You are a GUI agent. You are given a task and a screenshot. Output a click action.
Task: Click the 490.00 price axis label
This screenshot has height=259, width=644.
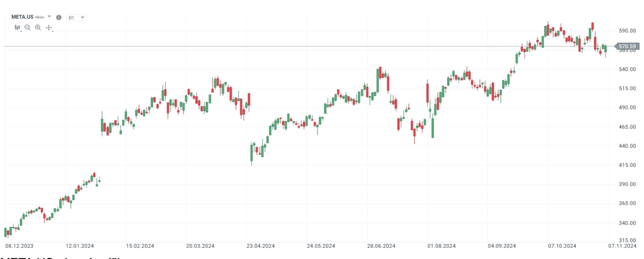627,108
